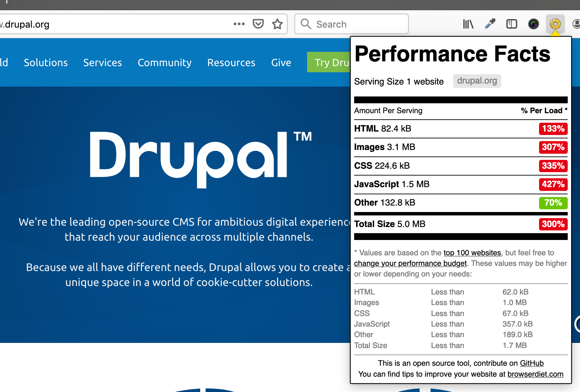Go to the Give page
Image resolution: width=580 pixels, height=392 pixels.
(281, 63)
